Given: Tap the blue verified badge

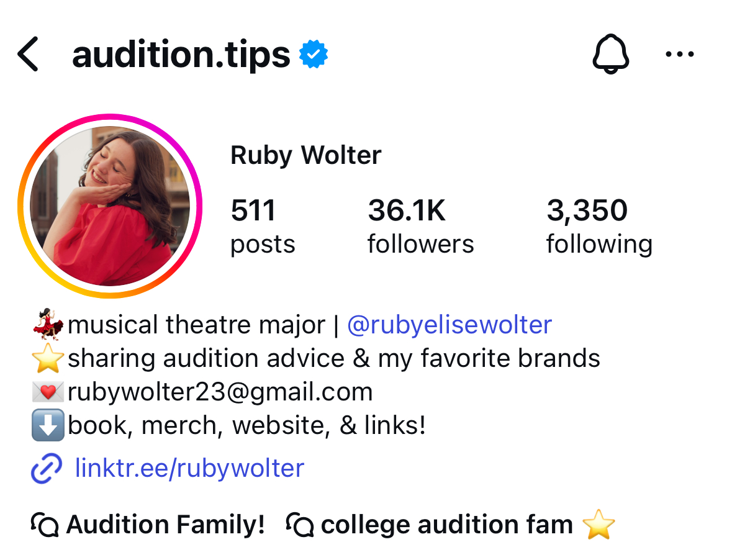Looking at the screenshot, I should tap(314, 55).
